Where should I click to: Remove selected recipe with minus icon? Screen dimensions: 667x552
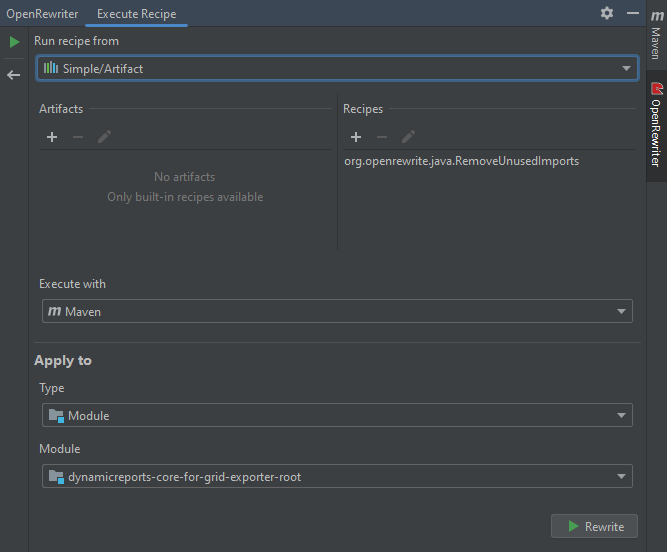point(382,137)
